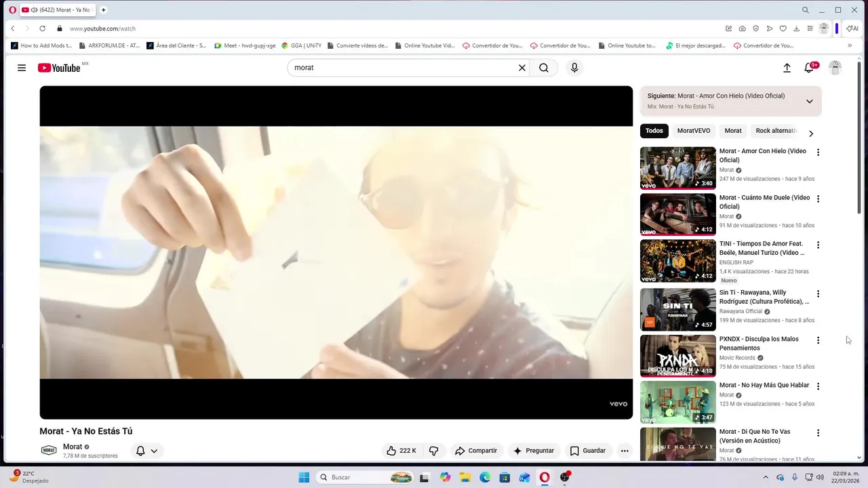This screenshot has width=868, height=488.
Task: Open the YouTube hamburger guide menu
Action: [22, 68]
